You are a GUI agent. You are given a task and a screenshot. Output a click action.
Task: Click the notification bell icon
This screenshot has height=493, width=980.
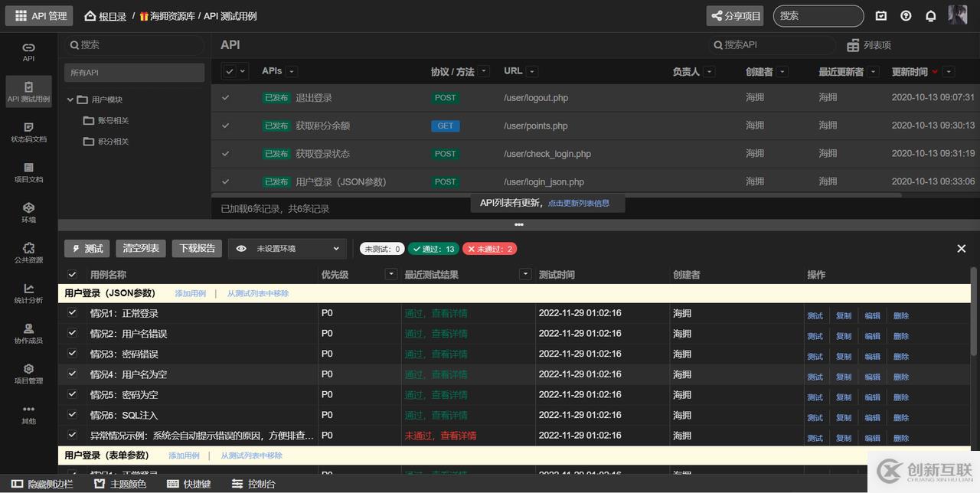[x=930, y=16]
